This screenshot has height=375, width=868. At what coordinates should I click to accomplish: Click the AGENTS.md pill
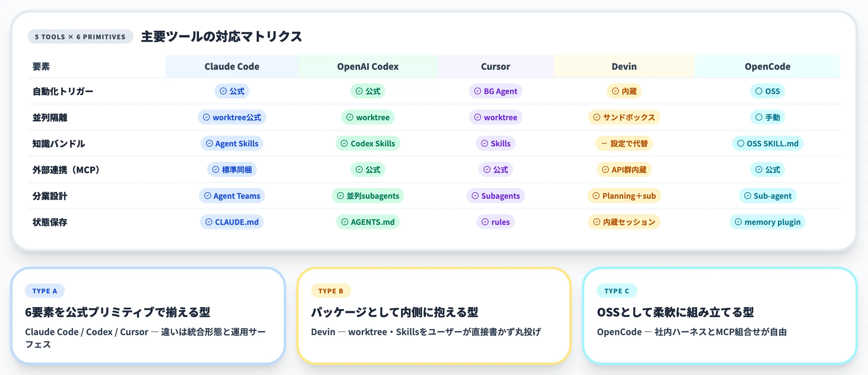(x=368, y=222)
